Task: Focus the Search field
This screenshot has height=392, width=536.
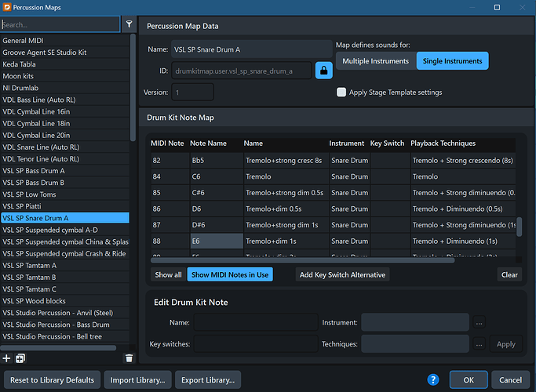Action: 60,24
